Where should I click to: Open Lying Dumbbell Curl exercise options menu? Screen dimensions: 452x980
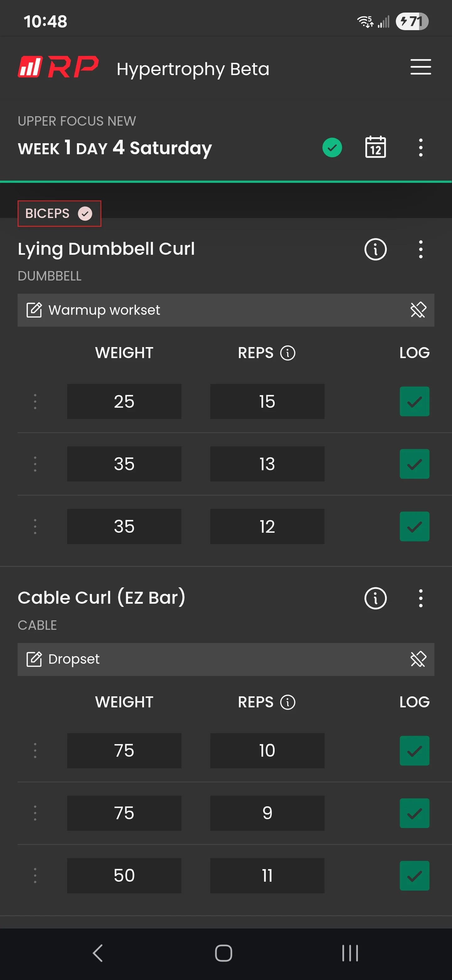(x=420, y=250)
